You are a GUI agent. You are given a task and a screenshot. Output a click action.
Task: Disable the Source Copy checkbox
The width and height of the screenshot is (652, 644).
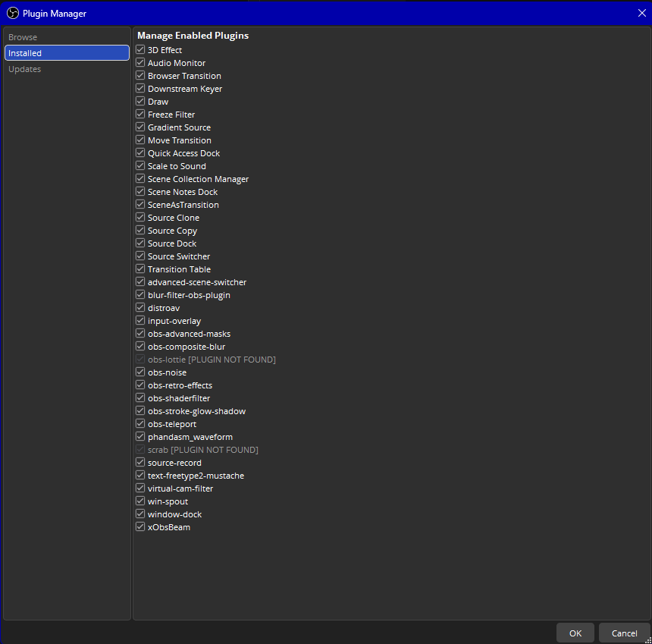(140, 231)
